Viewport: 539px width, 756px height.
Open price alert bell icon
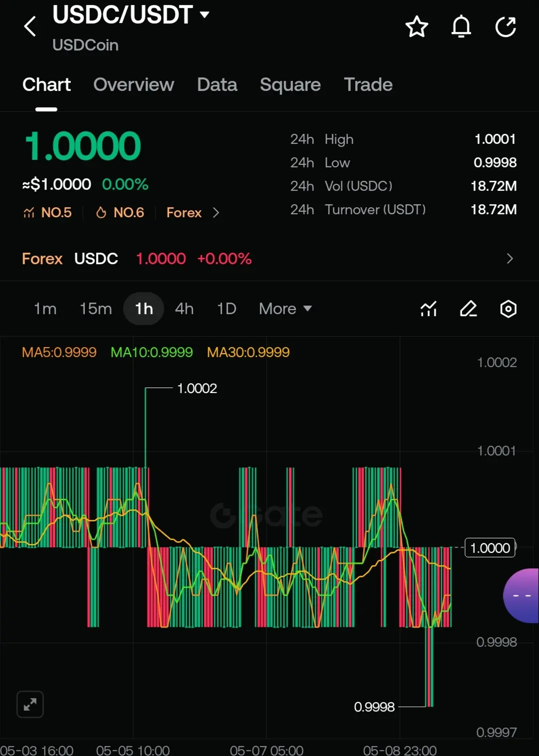pyautogui.click(x=461, y=27)
